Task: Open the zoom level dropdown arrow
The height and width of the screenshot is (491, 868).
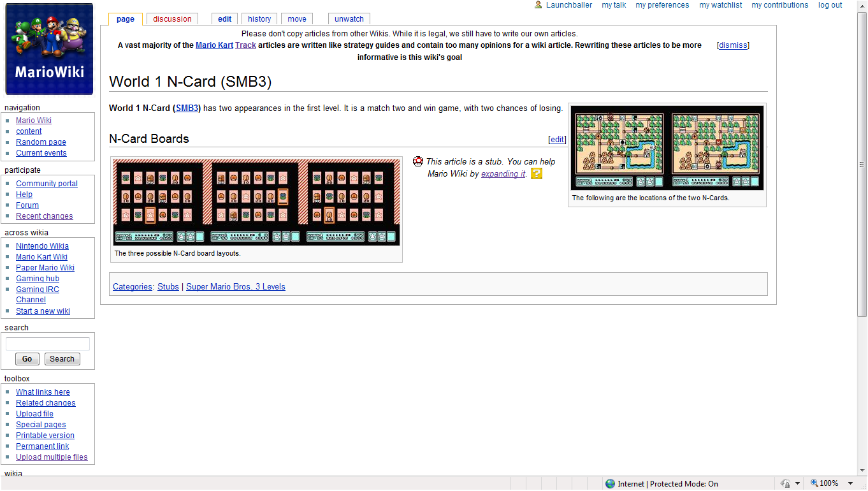Action: [851, 483]
